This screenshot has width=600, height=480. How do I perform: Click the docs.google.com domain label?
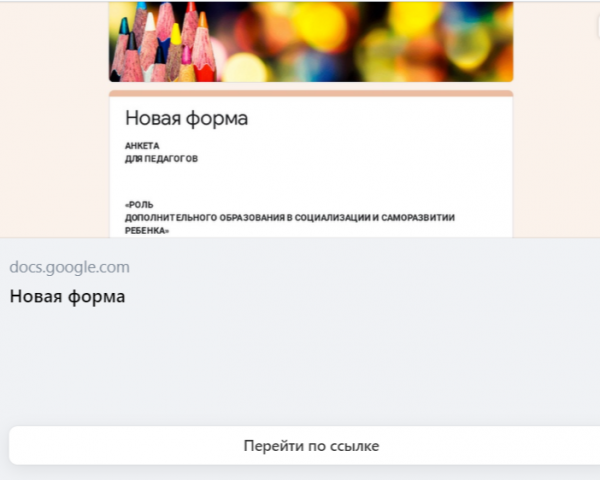(70, 267)
